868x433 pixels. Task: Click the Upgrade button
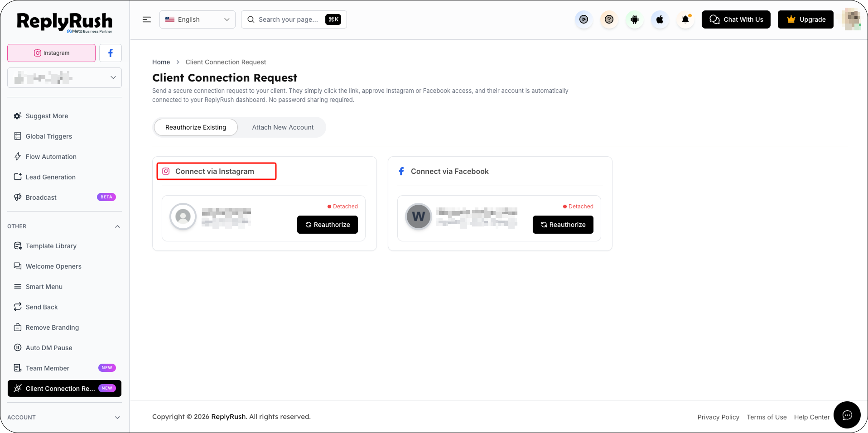coord(805,19)
